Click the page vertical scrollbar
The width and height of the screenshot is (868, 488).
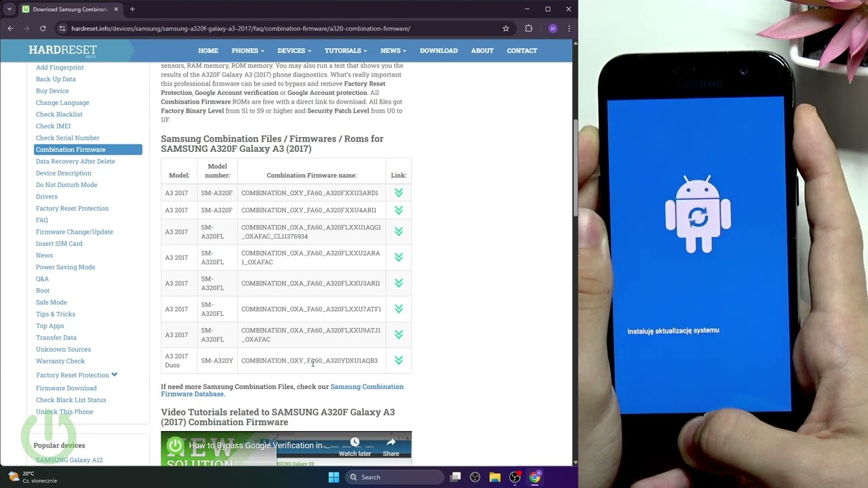point(575,169)
